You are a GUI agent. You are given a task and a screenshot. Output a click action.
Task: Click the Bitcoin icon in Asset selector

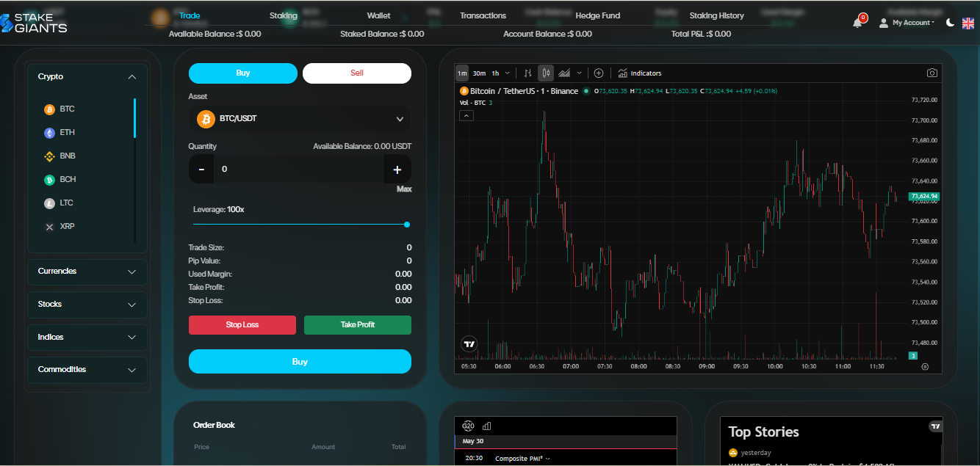[206, 119]
